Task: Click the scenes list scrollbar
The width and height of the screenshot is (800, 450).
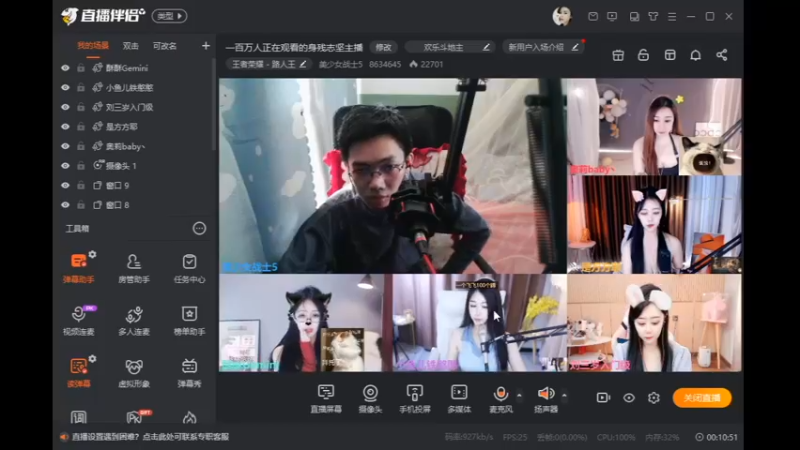Action: (214, 105)
